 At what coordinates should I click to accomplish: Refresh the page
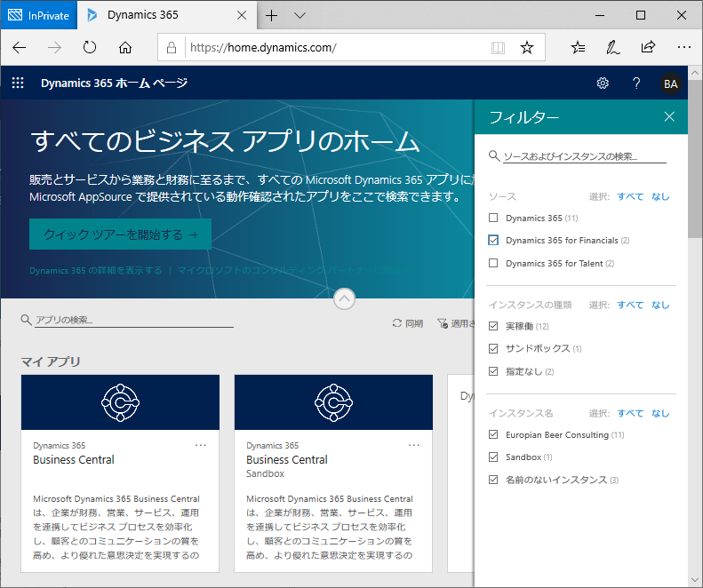[x=90, y=47]
